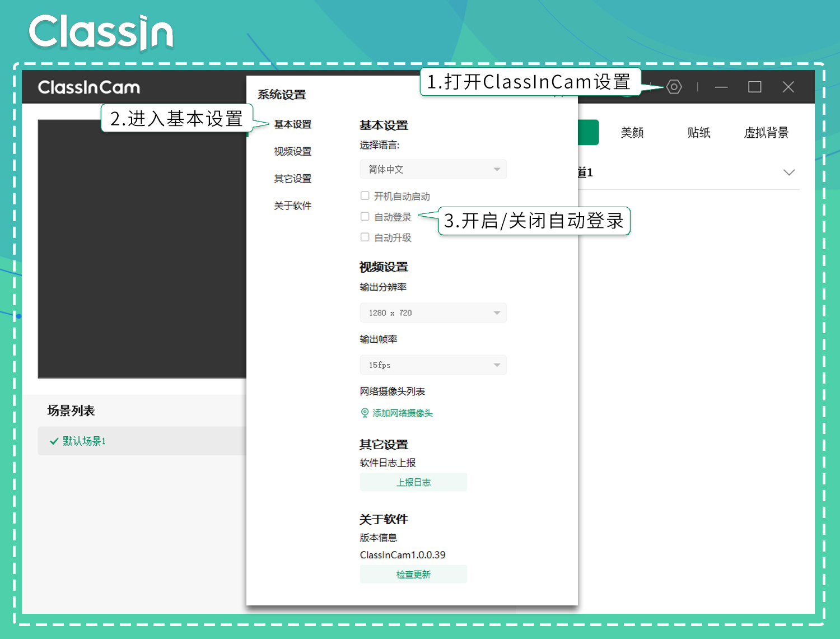Open ClassInCam settings hexagon icon

[674, 87]
